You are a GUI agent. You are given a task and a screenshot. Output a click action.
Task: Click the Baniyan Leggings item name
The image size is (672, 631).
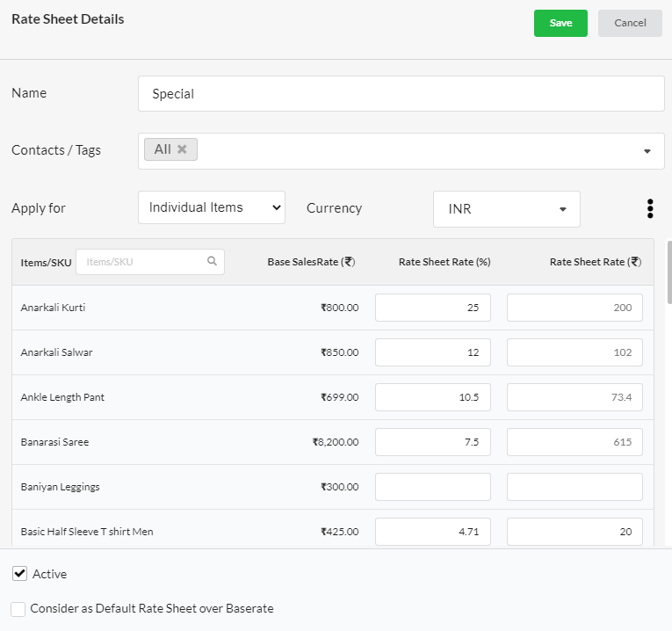(60, 487)
